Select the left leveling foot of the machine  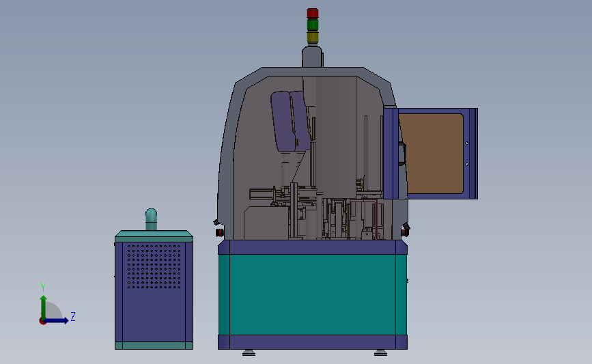[249, 352]
